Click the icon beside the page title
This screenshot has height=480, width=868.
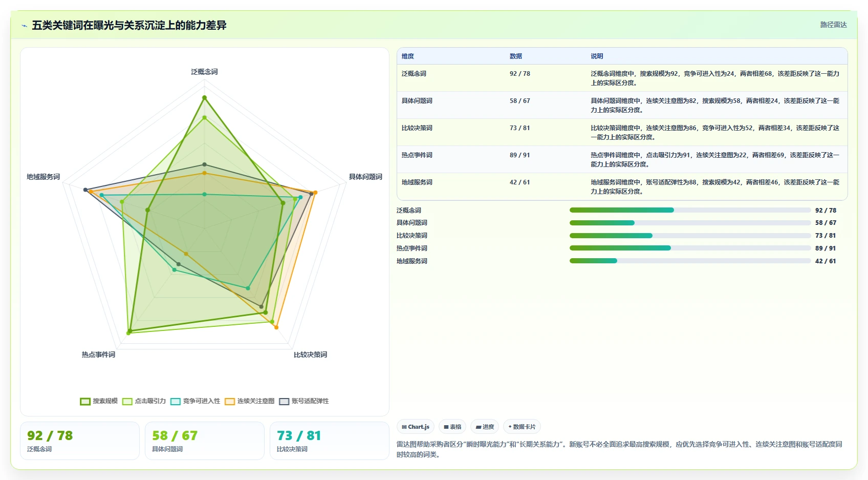[24, 26]
